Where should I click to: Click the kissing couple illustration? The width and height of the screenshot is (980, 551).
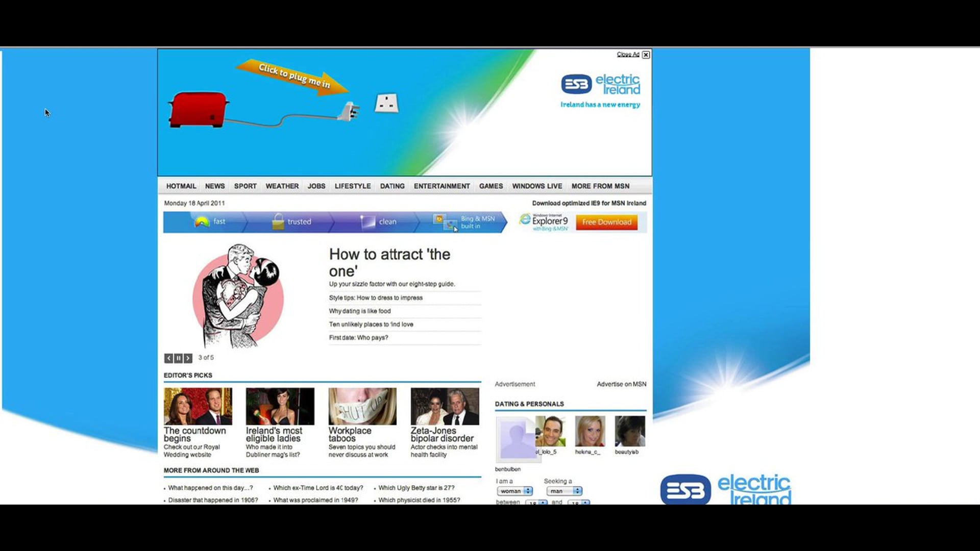[238, 296]
